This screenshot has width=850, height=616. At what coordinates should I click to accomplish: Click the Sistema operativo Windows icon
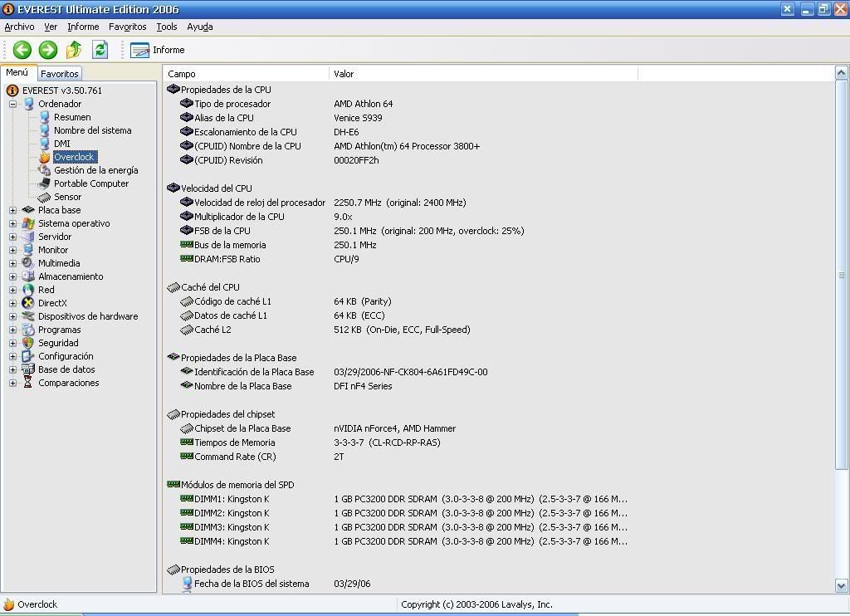pos(28,223)
